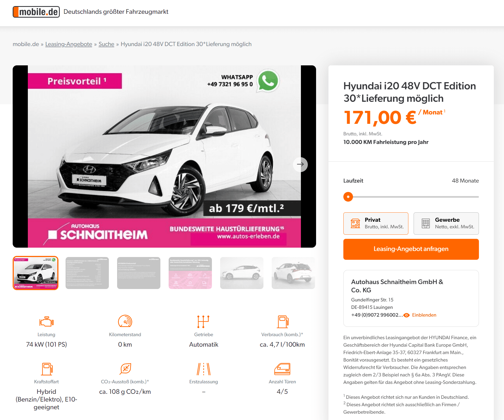Select sixth thumbnail showing car rear view
504x420 pixels.
293,273
